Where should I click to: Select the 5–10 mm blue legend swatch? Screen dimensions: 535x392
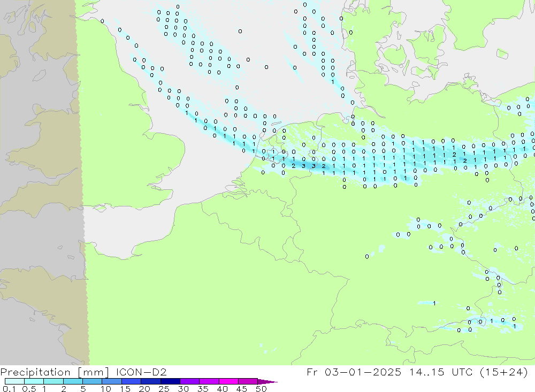tap(93, 381)
